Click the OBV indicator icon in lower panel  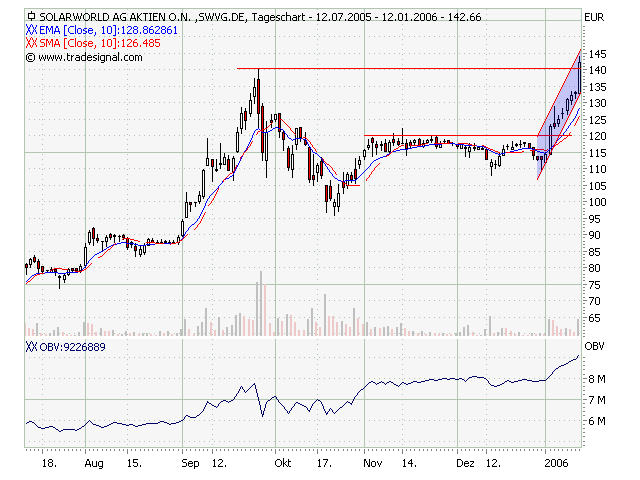(x=31, y=347)
